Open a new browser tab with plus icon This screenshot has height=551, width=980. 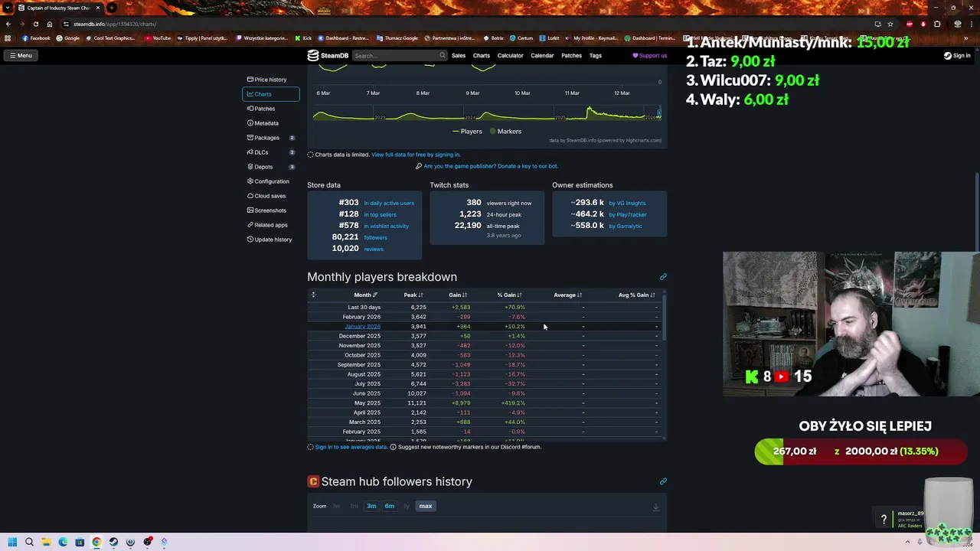tap(112, 8)
